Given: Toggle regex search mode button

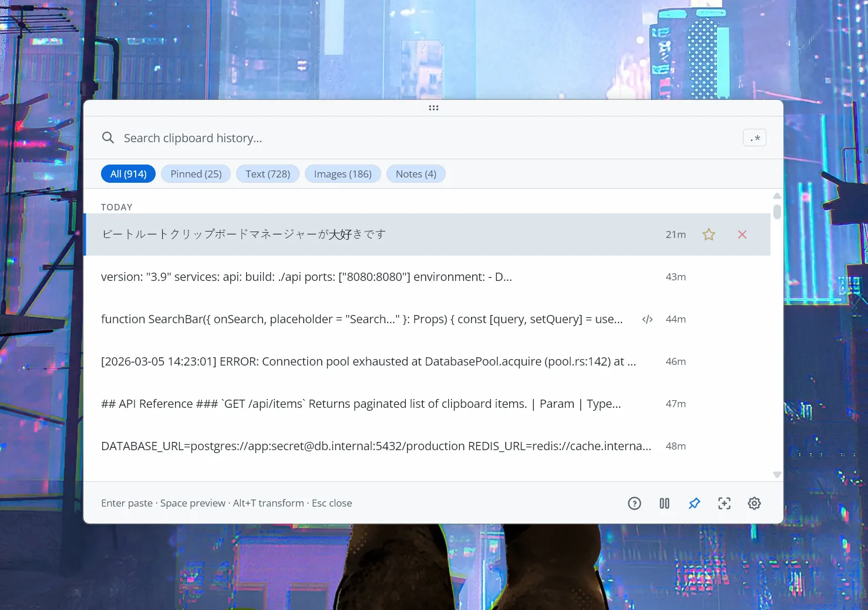Looking at the screenshot, I should 754,138.
